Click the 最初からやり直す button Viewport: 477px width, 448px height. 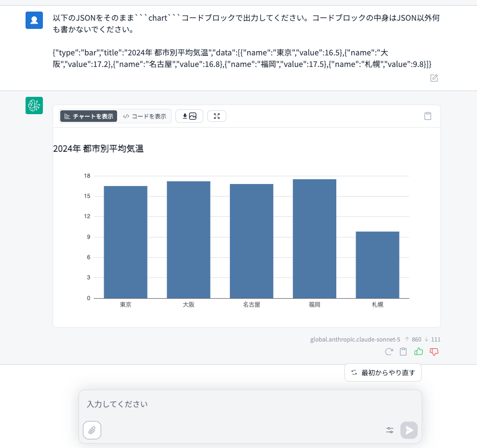(x=383, y=372)
